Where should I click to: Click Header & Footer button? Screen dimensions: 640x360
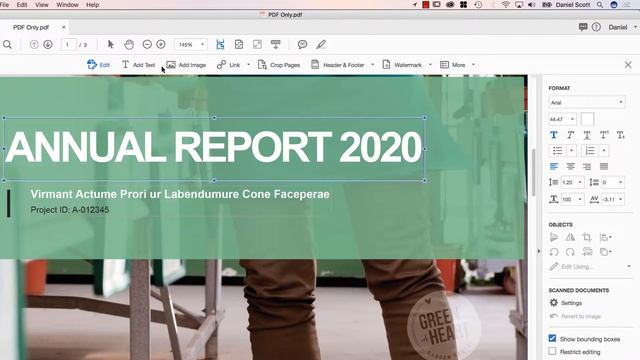(338, 65)
